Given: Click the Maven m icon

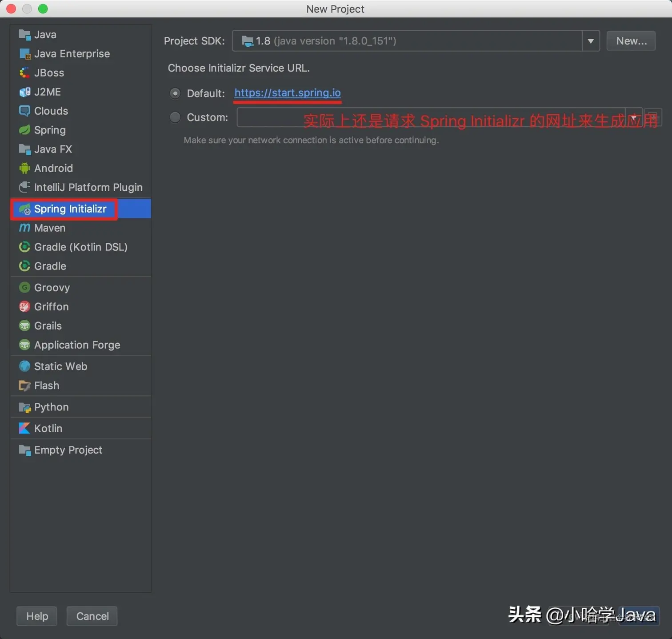Looking at the screenshot, I should [25, 228].
